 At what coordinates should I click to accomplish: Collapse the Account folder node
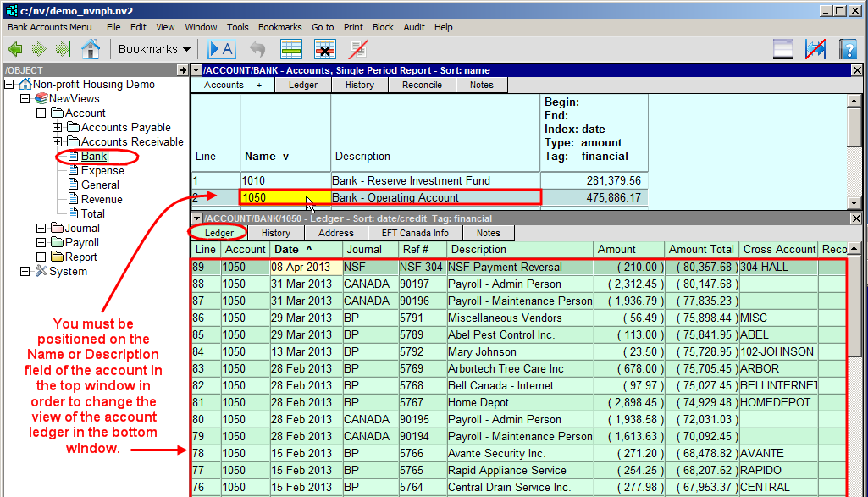[x=41, y=113]
